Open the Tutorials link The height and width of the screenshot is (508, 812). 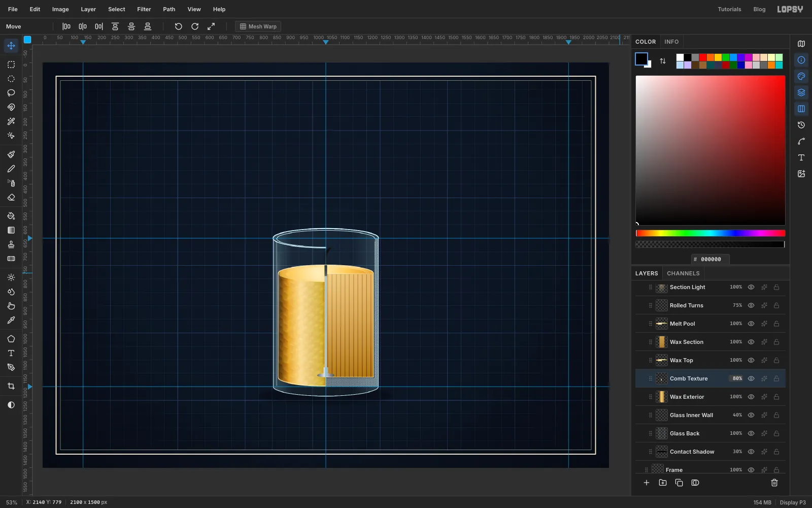click(x=729, y=9)
